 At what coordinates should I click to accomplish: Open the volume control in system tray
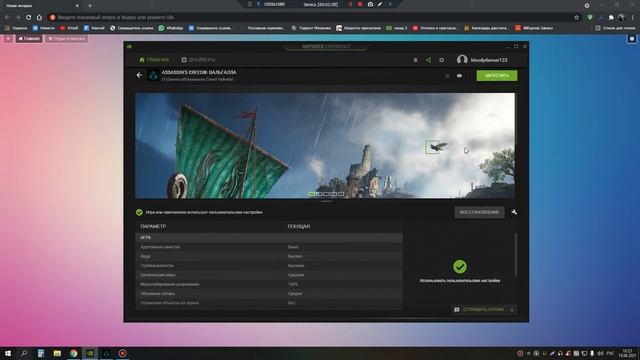tap(600, 353)
